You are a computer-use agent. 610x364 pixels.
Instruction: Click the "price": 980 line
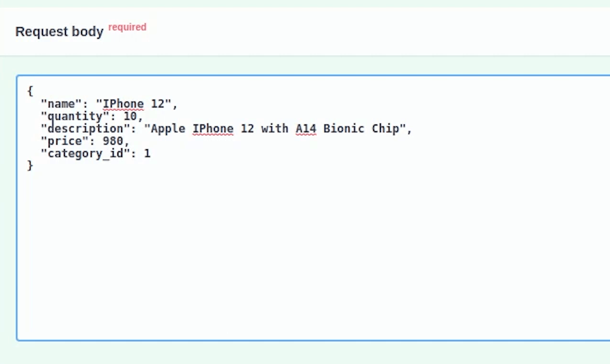[85, 141]
